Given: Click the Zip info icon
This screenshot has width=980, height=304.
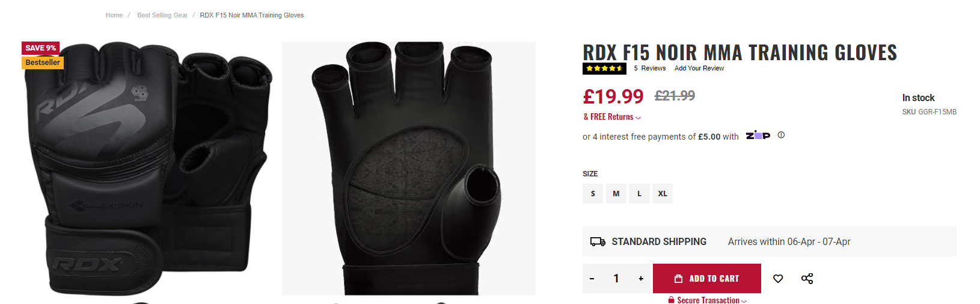Looking at the screenshot, I should (x=781, y=135).
